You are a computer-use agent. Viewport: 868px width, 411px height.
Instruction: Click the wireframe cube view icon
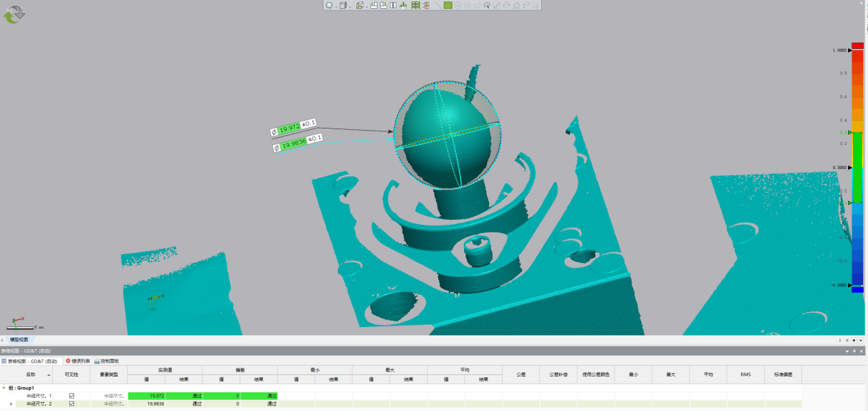[360, 5]
